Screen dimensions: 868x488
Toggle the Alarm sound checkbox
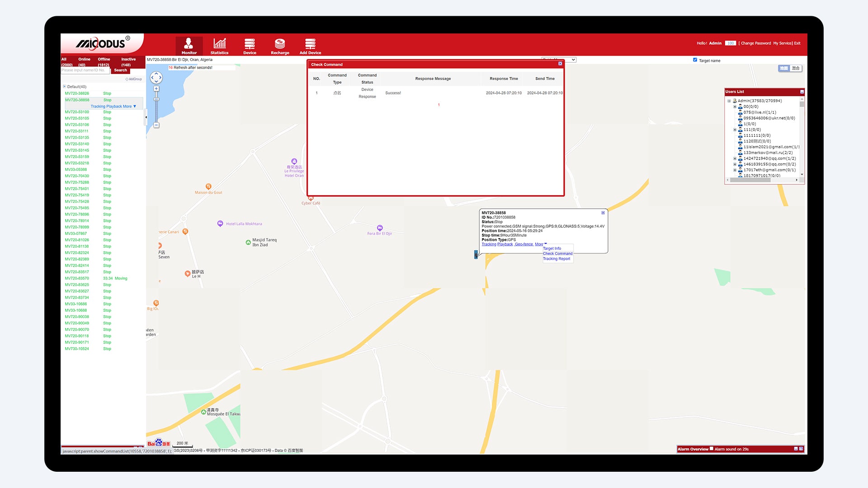[712, 449]
